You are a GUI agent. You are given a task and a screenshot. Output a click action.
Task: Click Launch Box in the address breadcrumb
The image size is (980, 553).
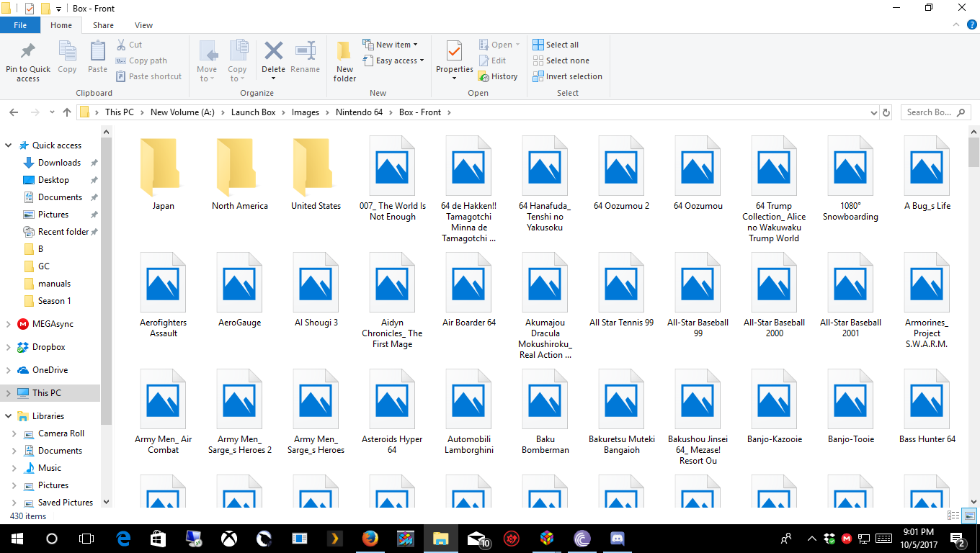click(254, 112)
